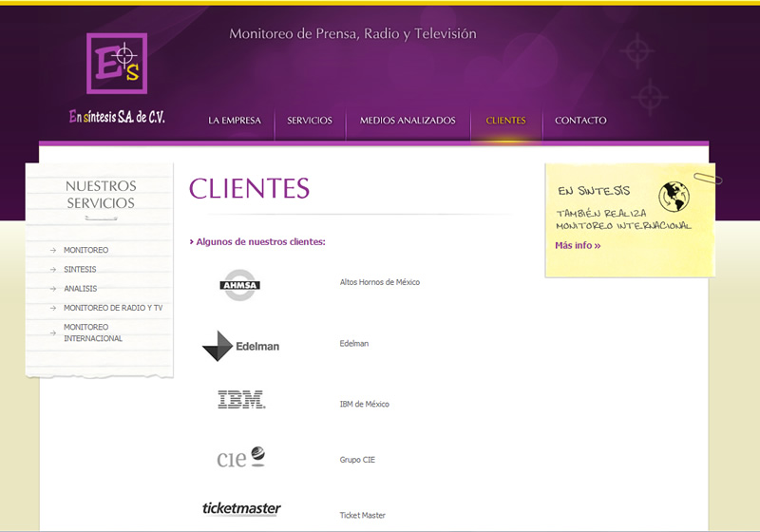Open the Servicios menu item

click(x=310, y=121)
